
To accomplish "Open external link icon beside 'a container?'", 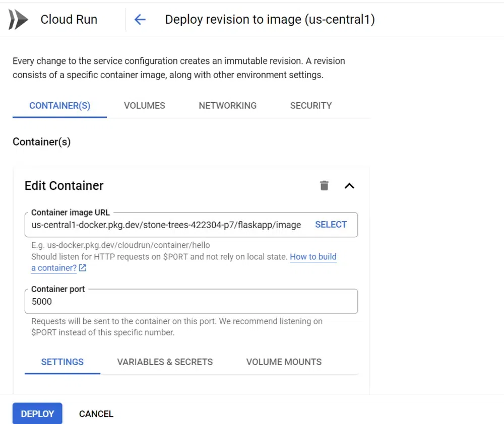I will tap(83, 268).
